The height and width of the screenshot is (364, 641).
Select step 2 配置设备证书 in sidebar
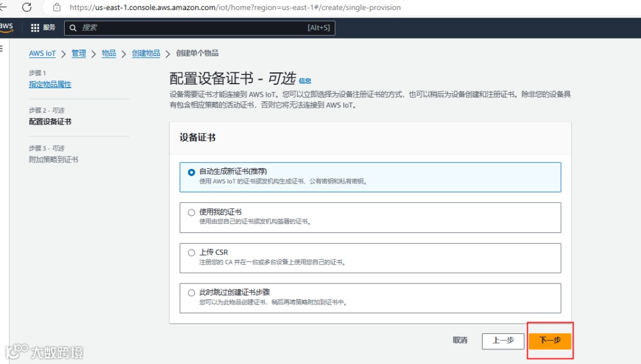50,122
